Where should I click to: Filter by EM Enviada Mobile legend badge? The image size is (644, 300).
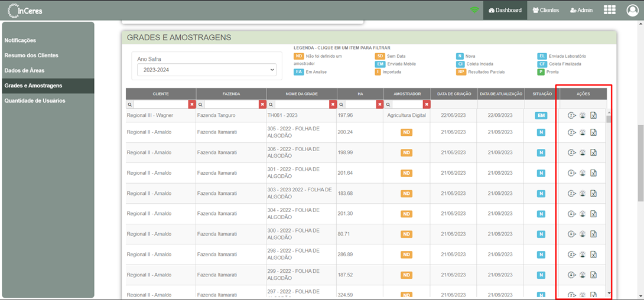(x=380, y=64)
